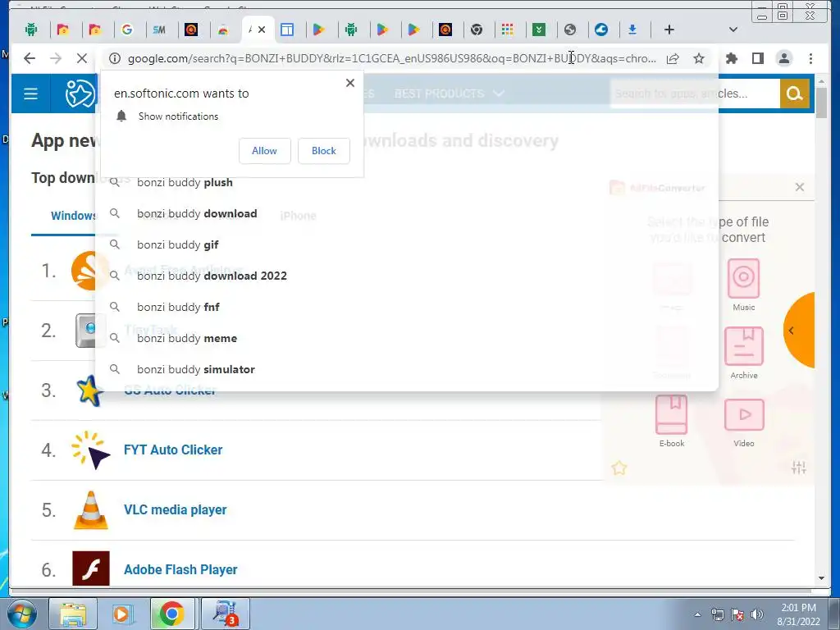Click the orange Softonic search button

tap(794, 94)
